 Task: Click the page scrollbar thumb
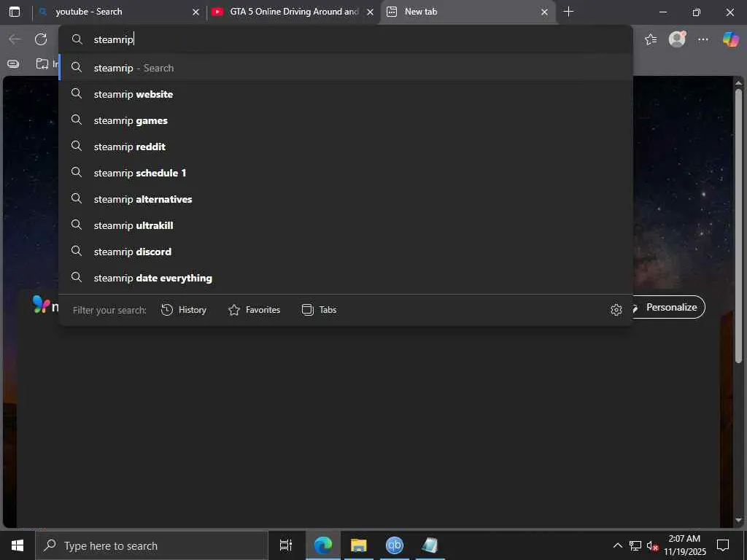[738, 226]
